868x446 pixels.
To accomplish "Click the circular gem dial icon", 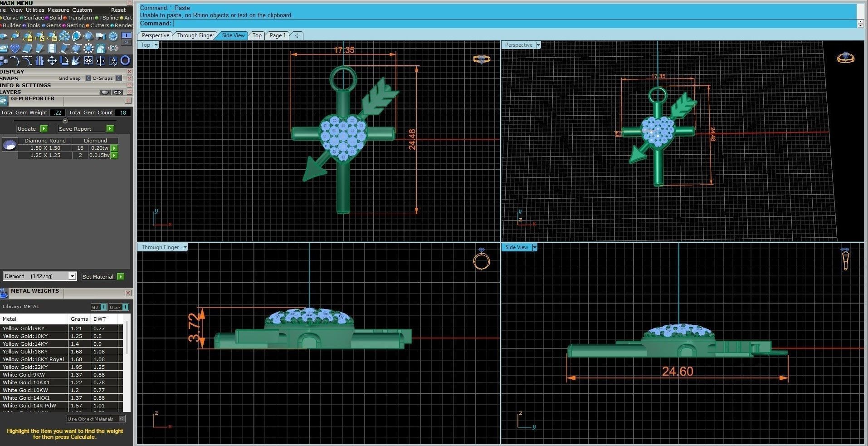I will coord(113,36).
